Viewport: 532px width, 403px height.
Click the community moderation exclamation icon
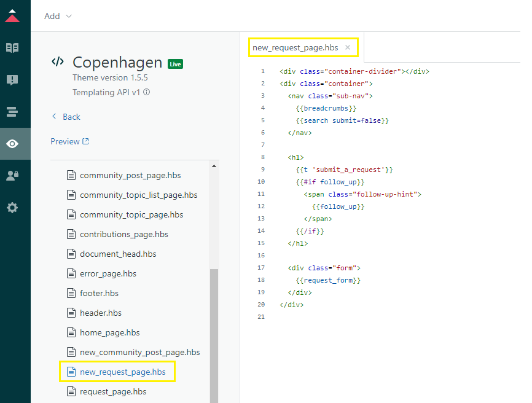[12, 80]
